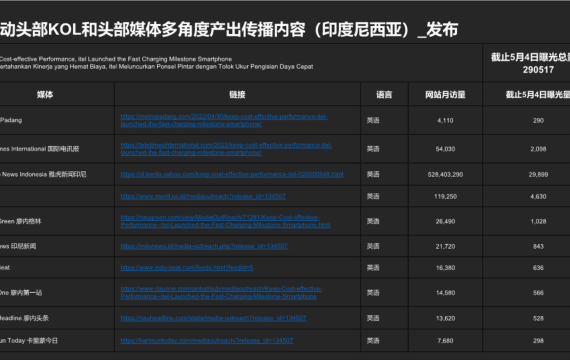Click the 语言 column header
The width and height of the screenshot is (570, 360).
click(384, 95)
